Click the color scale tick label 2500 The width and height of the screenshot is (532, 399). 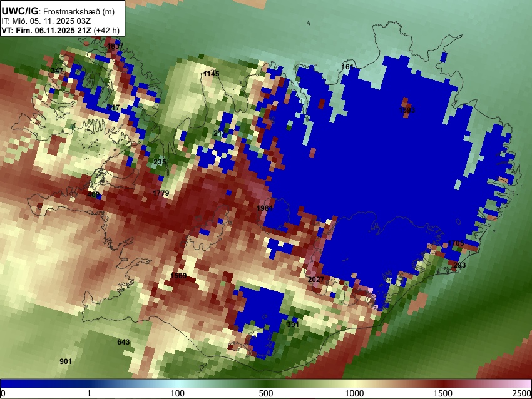point(522,393)
